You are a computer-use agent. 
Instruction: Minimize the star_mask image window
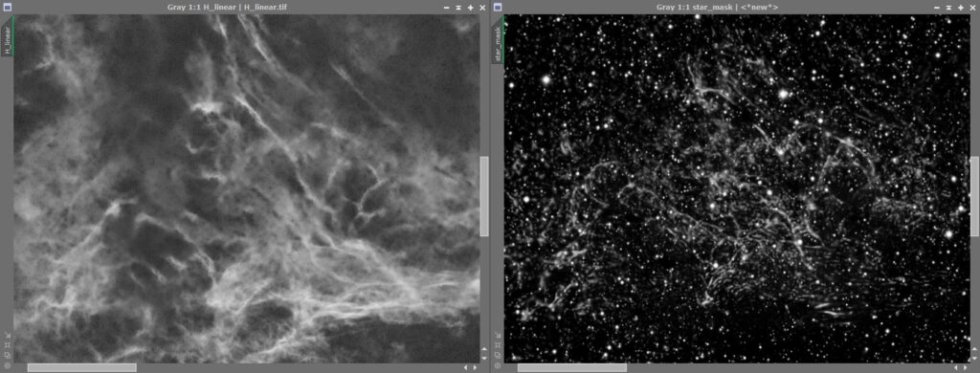(936, 8)
